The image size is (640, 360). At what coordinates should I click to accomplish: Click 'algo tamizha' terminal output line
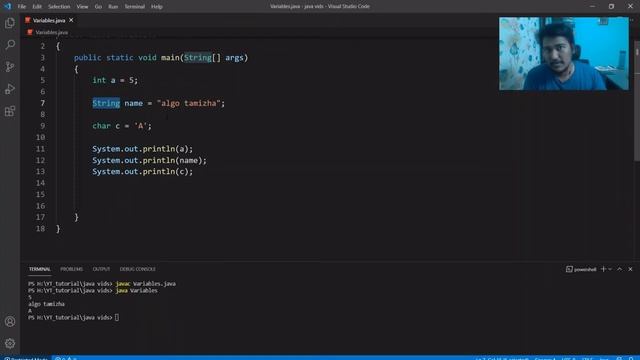47,304
